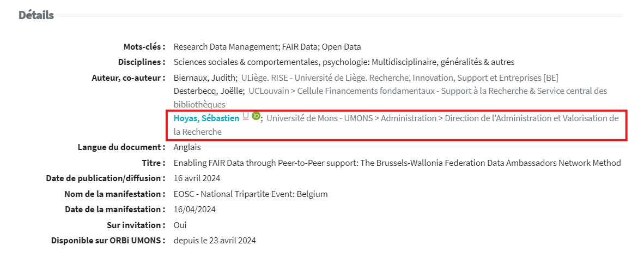Image resolution: width=644 pixels, height=257 pixels.
Task: Click the 'Sur invitation' value Oui
Action: point(180,225)
